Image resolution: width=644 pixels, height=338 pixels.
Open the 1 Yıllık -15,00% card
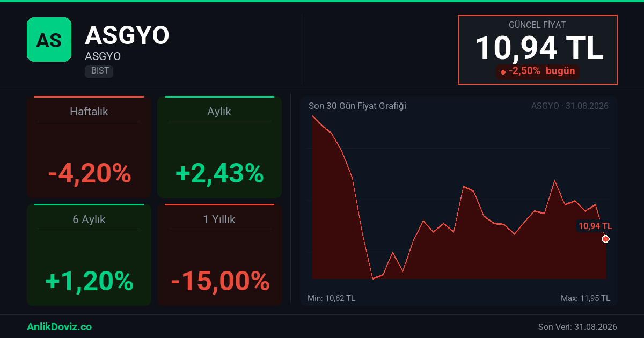click(x=219, y=255)
